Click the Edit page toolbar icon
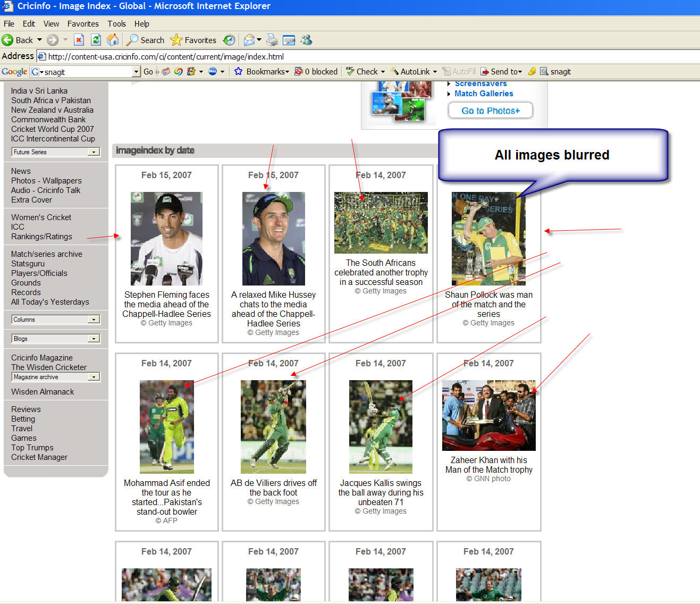This screenshot has height=604, width=700. (x=289, y=40)
